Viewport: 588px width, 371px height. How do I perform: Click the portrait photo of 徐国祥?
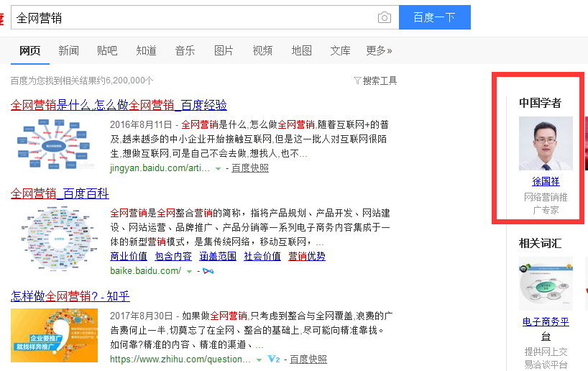546,143
